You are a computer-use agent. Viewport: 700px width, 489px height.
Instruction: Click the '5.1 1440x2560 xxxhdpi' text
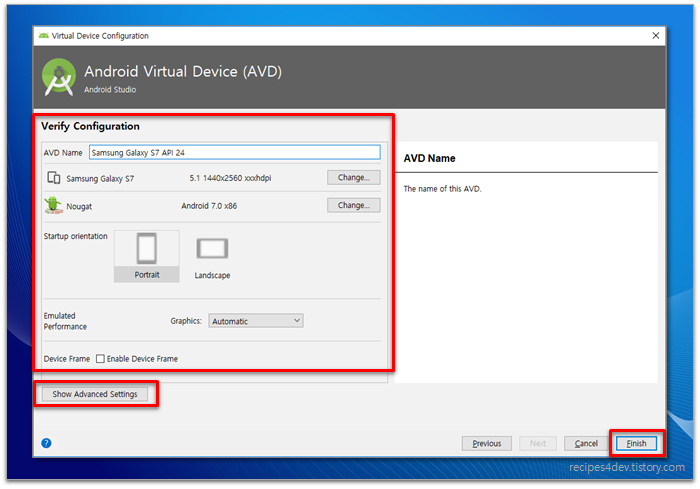(x=230, y=178)
